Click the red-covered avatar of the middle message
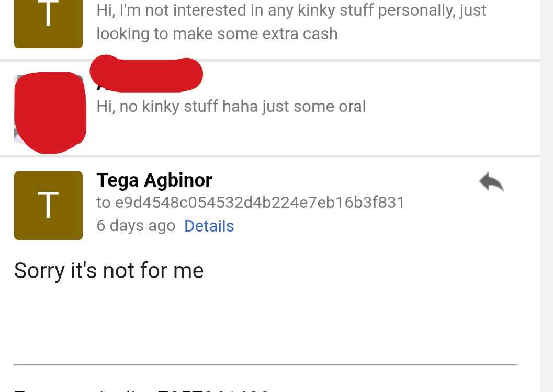Viewport: 553px width, 392px height. (50, 112)
